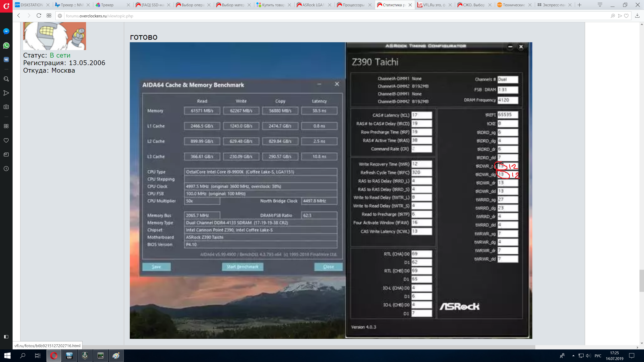Image resolution: width=644 pixels, height=362 pixels.
Task: Add page to bookmarks heart in address bar
Action: [626, 16]
